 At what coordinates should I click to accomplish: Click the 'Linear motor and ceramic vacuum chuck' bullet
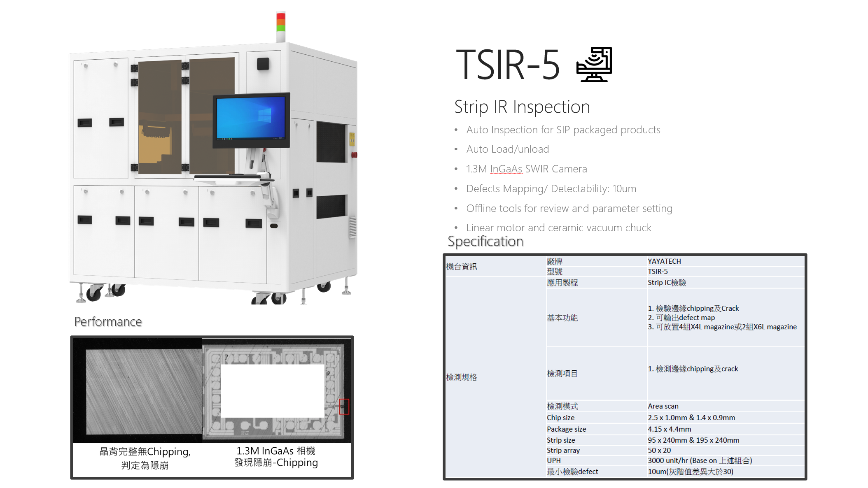pos(559,228)
